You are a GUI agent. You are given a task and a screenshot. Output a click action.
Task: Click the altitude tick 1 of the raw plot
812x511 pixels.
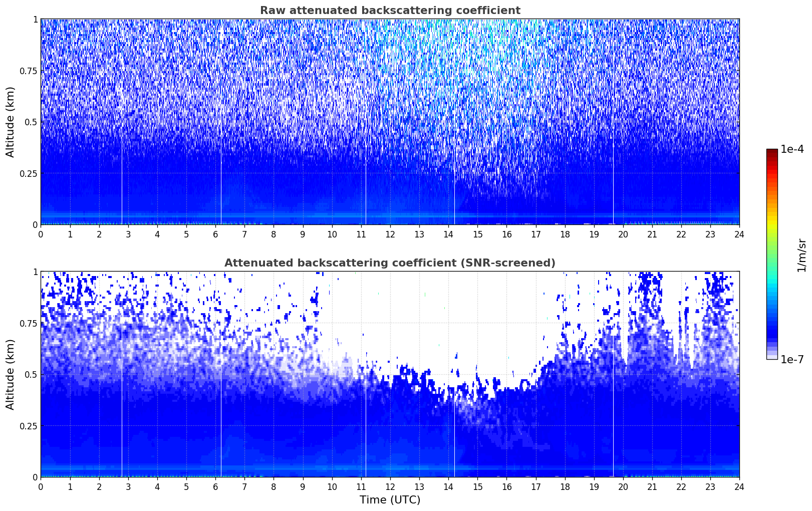click(x=35, y=20)
